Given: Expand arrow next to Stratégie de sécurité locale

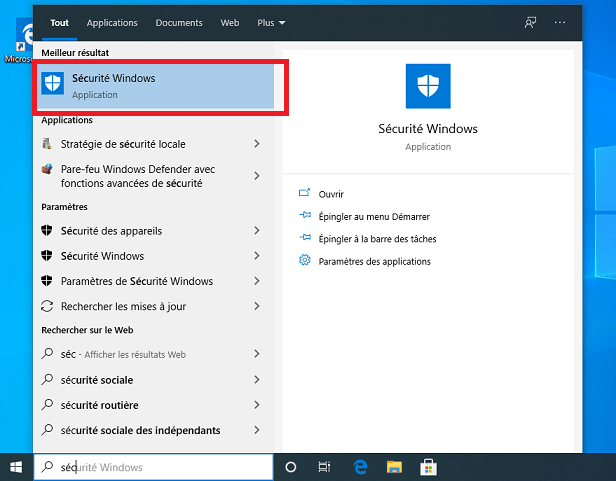Looking at the screenshot, I should [257, 144].
